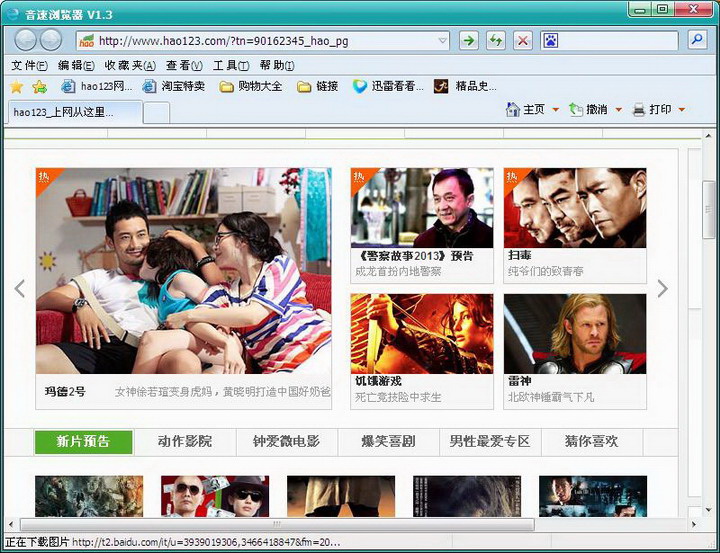Click the 成龙首扮内地警察 subtitle text
The image size is (720, 553).
click(x=398, y=272)
